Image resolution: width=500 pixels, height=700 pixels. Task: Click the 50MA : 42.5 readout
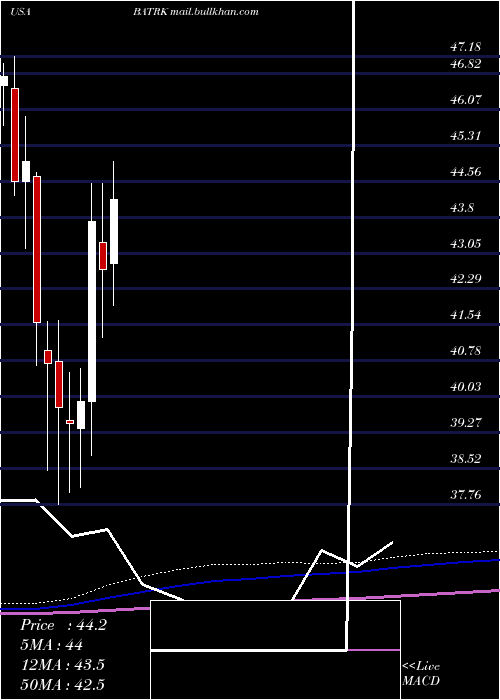[x=63, y=684]
